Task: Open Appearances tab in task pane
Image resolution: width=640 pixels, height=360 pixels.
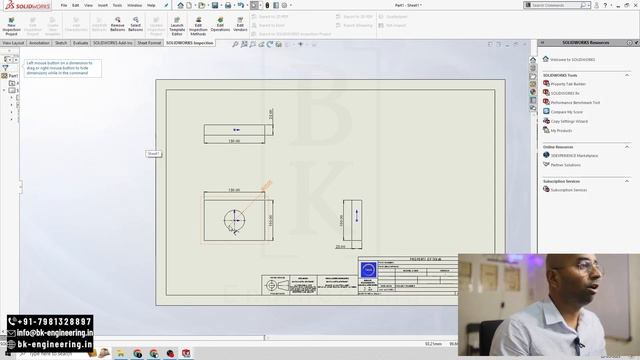Action: pyautogui.click(x=533, y=92)
